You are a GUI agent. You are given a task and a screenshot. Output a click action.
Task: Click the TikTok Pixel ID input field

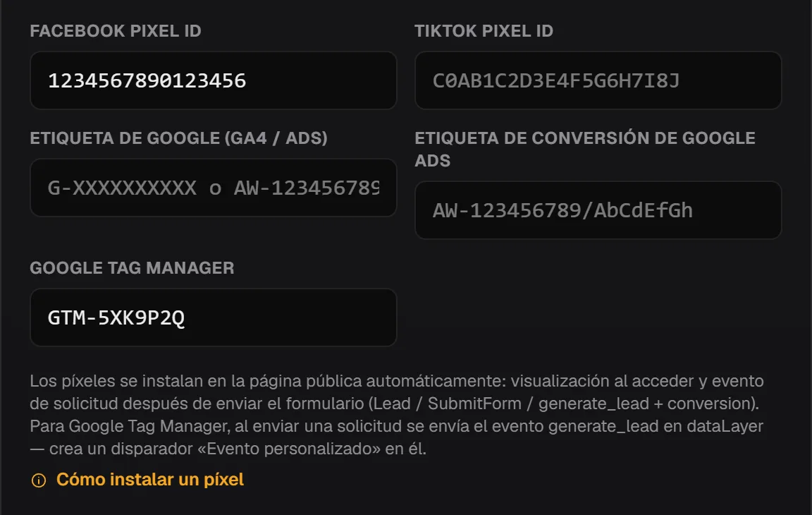coord(598,80)
